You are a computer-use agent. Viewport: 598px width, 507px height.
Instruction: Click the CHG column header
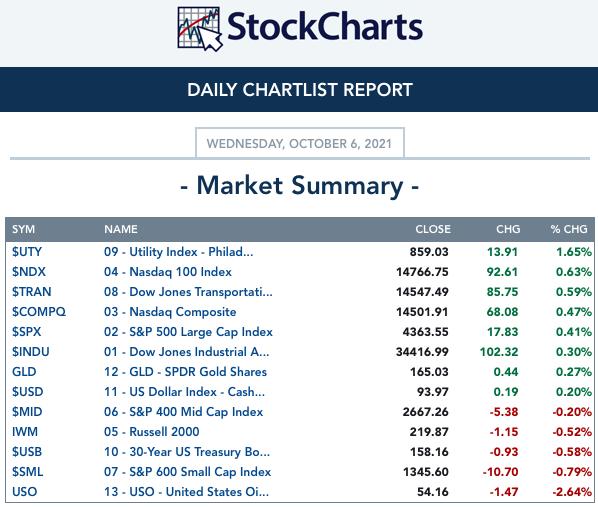(x=508, y=229)
